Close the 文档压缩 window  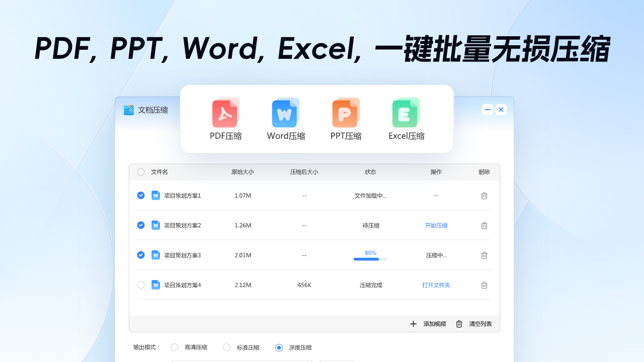[501, 110]
